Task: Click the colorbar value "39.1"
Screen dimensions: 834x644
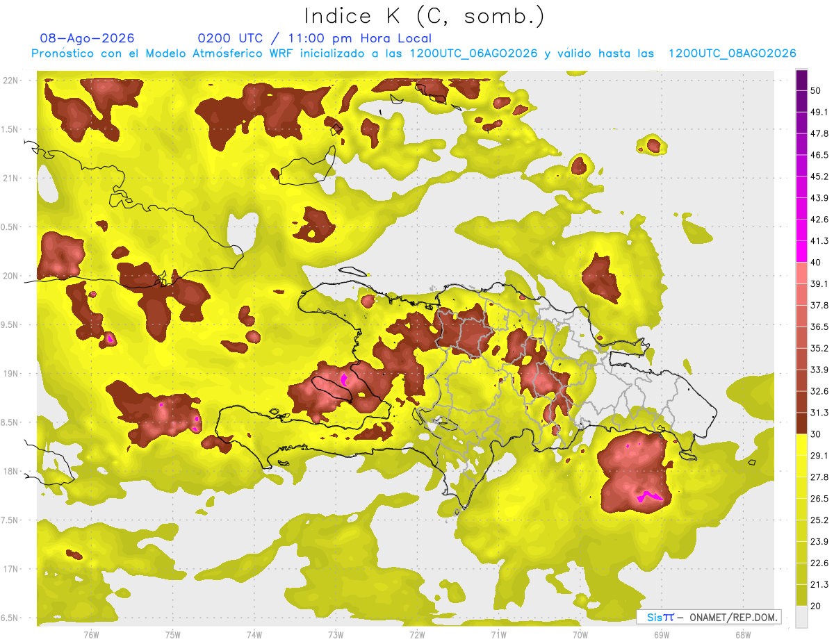Action: (x=819, y=283)
